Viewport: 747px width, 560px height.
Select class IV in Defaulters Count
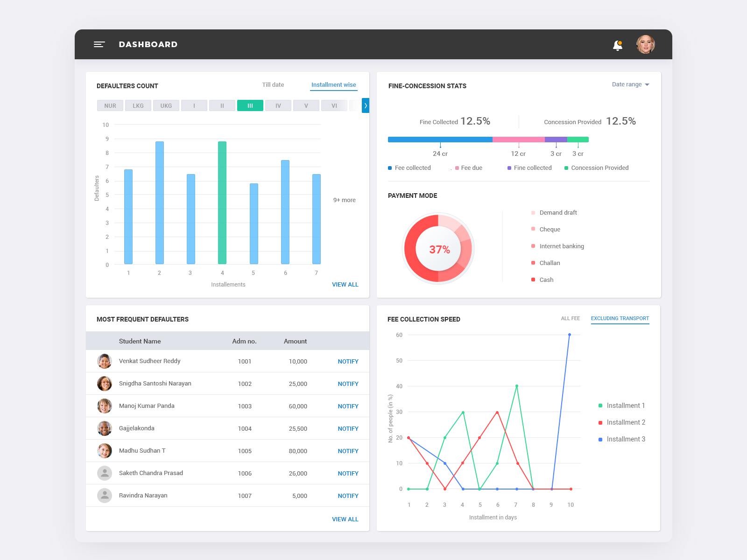tap(278, 105)
